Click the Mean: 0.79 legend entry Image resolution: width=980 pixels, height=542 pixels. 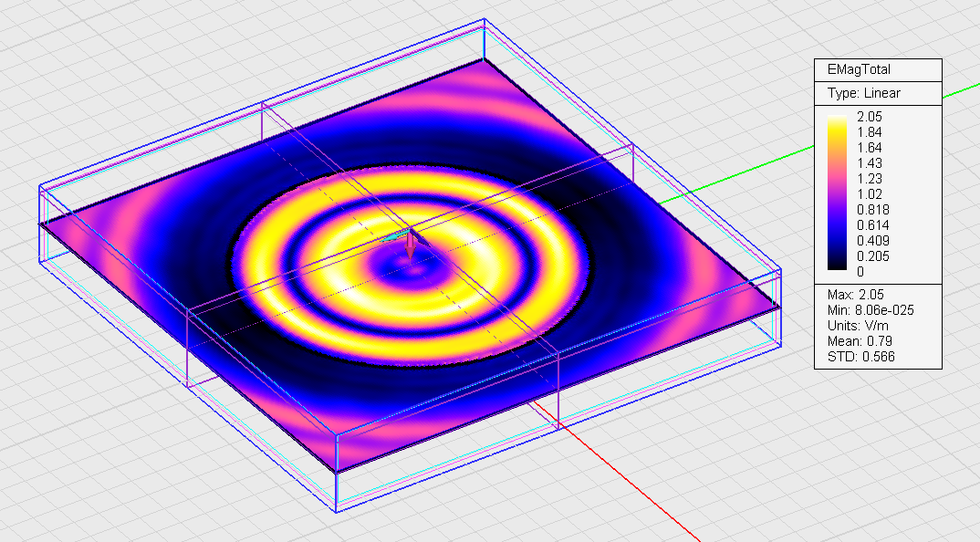[857, 341]
